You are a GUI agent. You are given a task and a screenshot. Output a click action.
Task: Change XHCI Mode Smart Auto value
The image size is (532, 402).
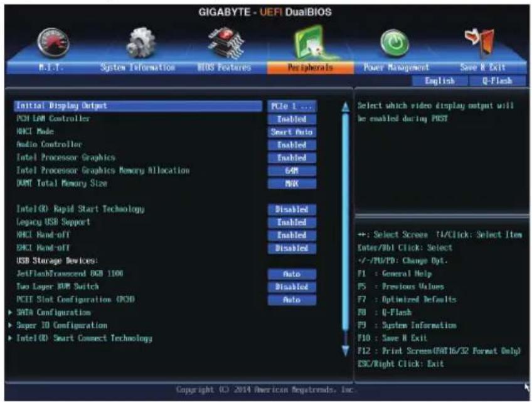pos(292,132)
